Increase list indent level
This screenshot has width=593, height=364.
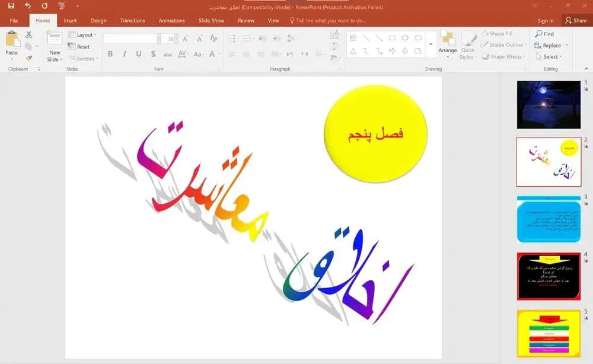pos(276,39)
